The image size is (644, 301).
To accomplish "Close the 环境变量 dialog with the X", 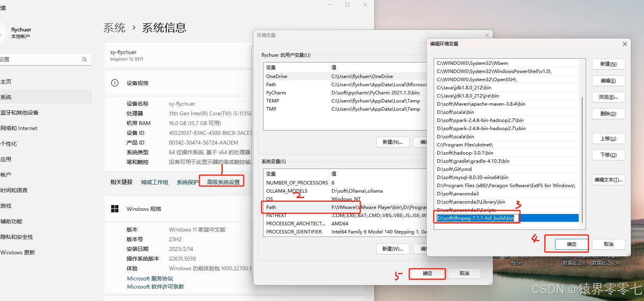I will tap(487, 35).
